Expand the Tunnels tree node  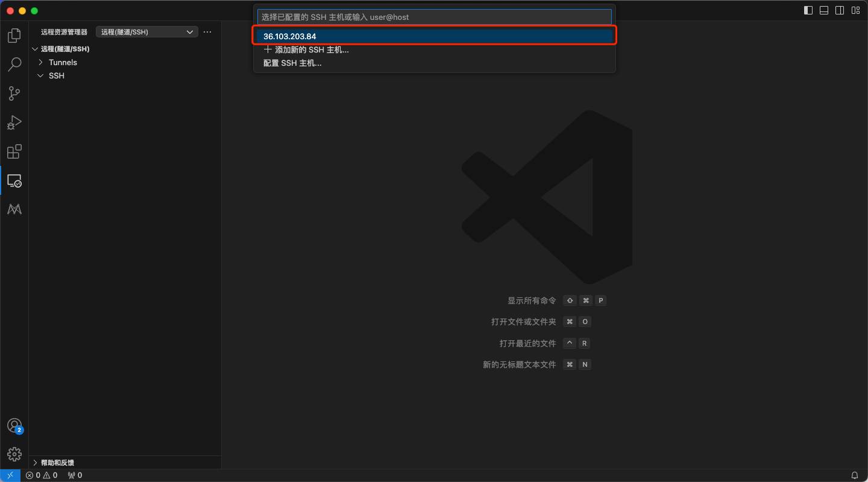(x=125, y=62)
